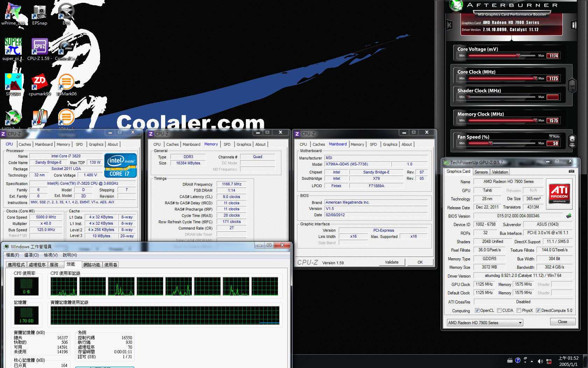The width and height of the screenshot is (588, 368).
Task: Click the MSI Afterburner dragon logo
Action: [456, 5]
